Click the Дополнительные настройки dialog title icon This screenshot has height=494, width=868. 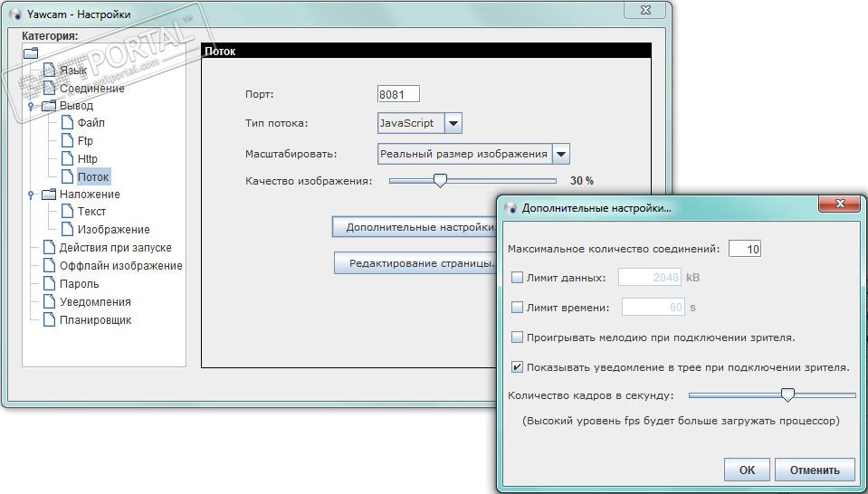click(x=511, y=208)
